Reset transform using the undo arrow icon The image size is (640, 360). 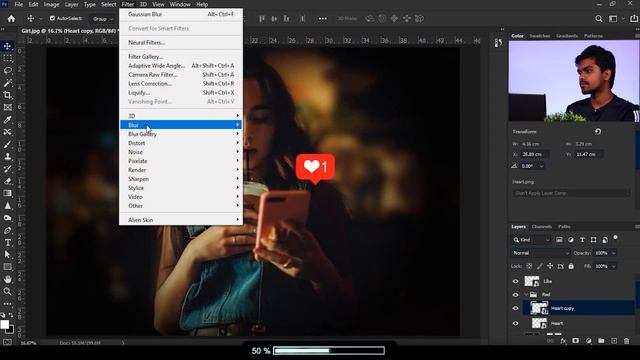(x=598, y=131)
